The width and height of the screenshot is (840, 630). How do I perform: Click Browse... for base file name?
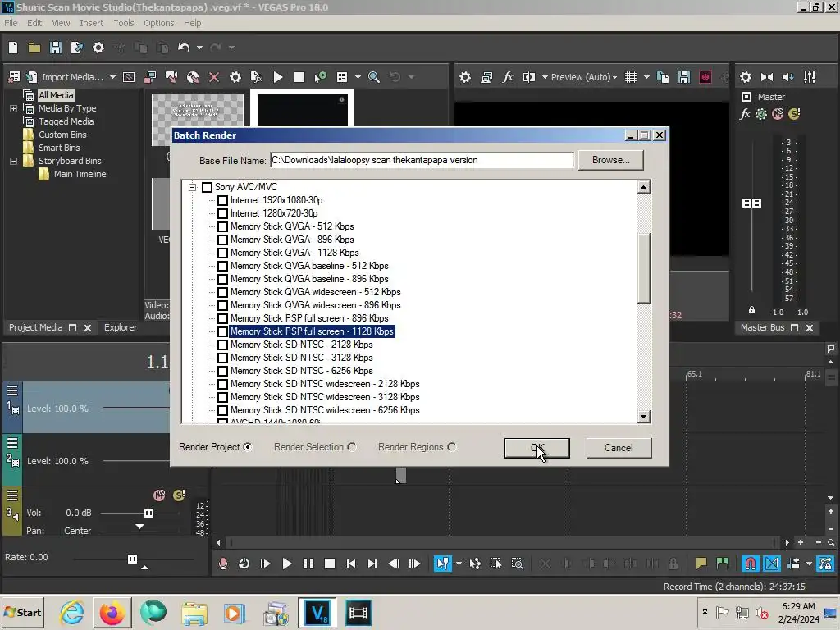[x=610, y=160]
